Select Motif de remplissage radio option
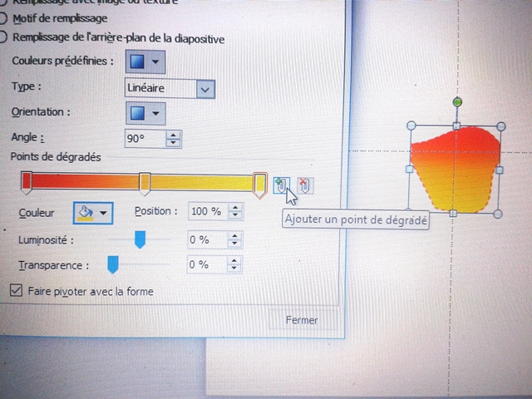Screen dimensions: 532x399 coord(5,18)
